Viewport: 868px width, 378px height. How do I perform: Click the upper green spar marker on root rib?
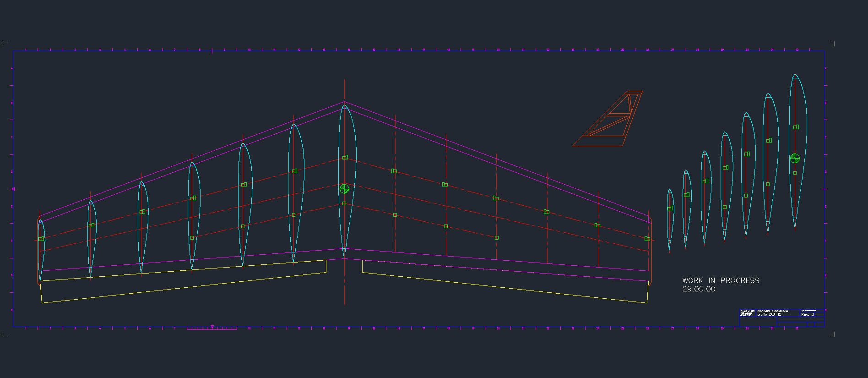pyautogui.click(x=345, y=157)
